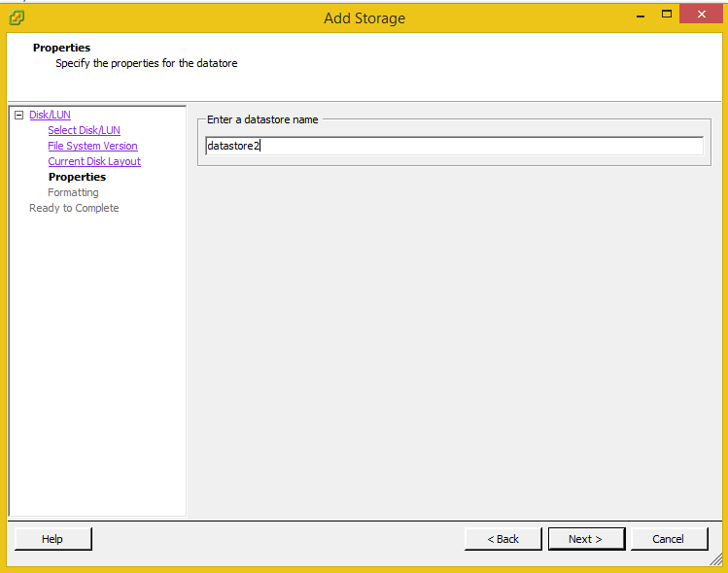Go to Select Disk/LUN step
The image size is (728, 573).
pyautogui.click(x=84, y=130)
